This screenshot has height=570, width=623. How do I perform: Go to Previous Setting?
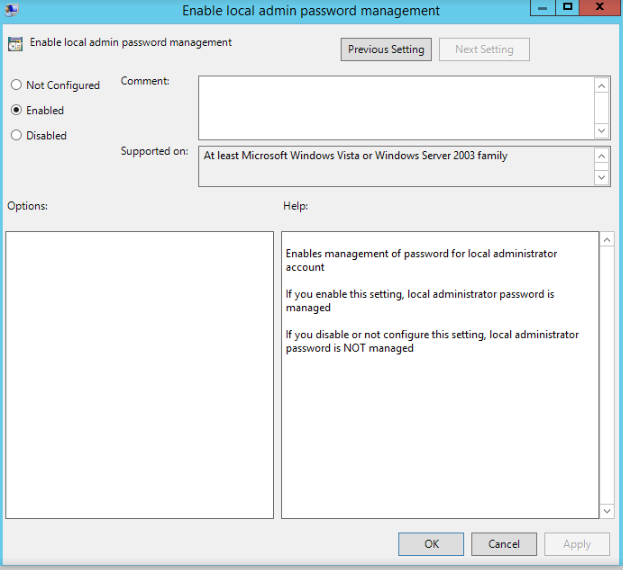tap(385, 49)
